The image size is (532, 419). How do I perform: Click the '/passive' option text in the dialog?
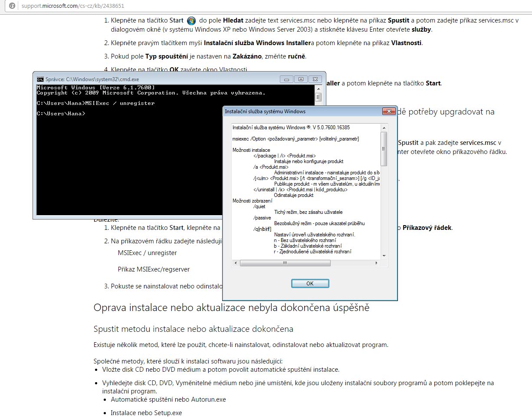coord(262,218)
